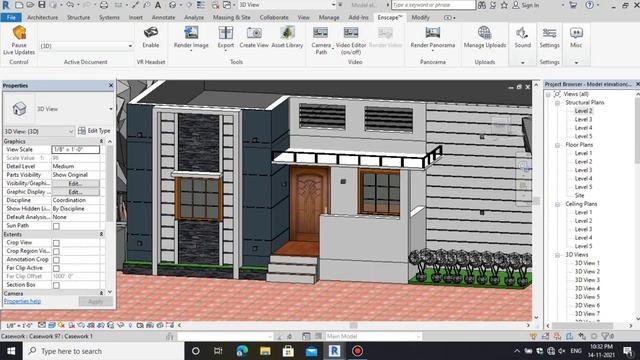640x360 pixels.
Task: Click the Help question mark icon
Action: 589,5
